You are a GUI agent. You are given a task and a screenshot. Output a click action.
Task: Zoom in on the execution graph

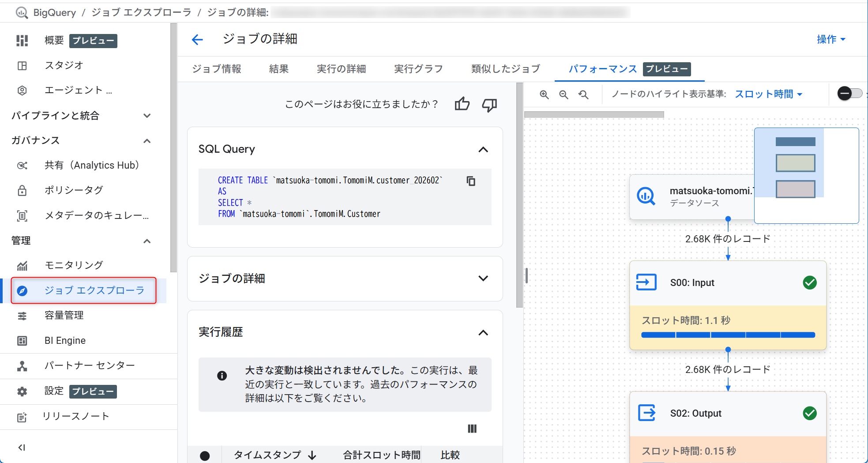coord(544,94)
